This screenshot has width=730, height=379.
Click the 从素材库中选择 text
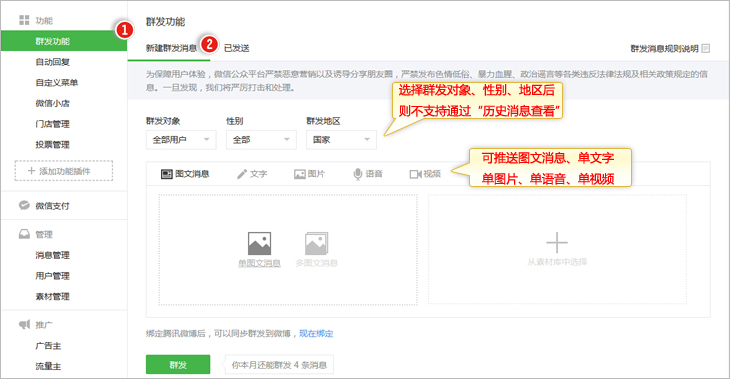(x=557, y=262)
